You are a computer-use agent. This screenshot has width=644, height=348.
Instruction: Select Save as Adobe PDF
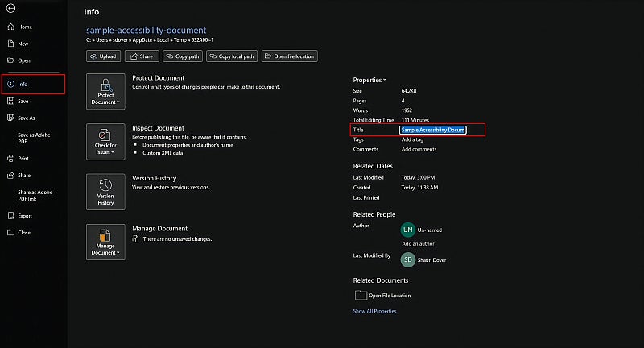[34, 138]
